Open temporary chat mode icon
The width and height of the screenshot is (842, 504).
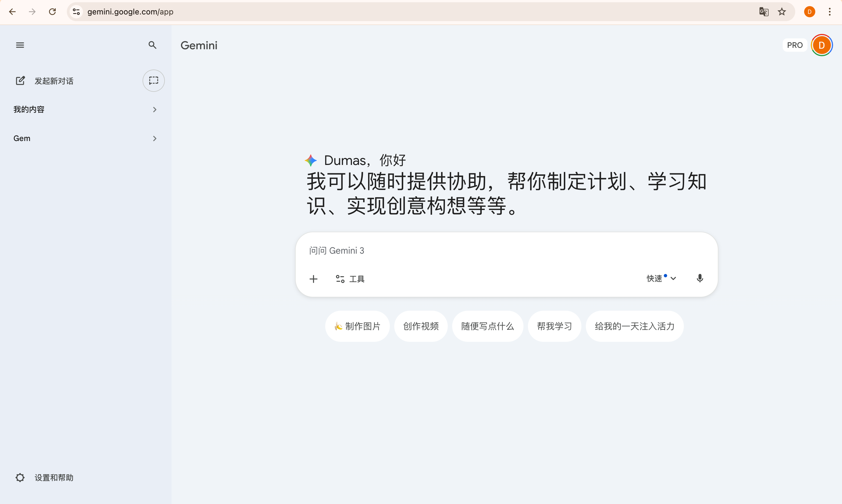153,80
